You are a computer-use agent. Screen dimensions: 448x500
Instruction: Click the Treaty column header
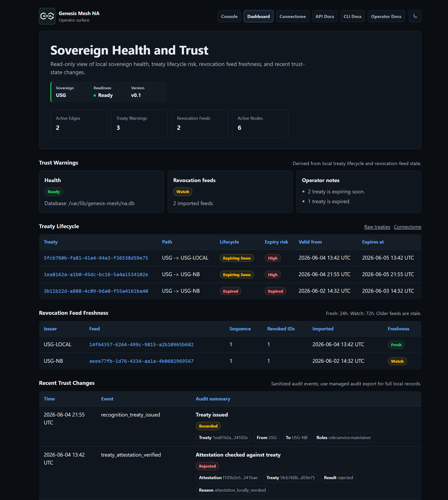point(51,242)
